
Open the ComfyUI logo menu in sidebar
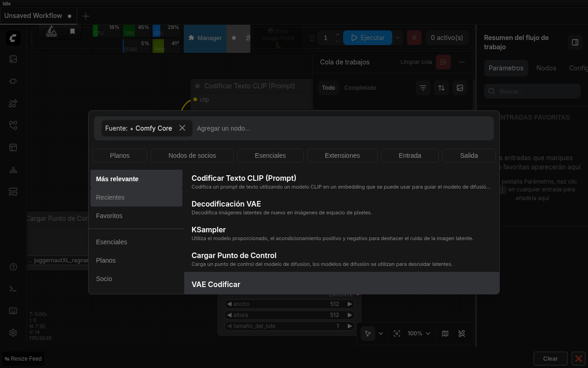13,38
